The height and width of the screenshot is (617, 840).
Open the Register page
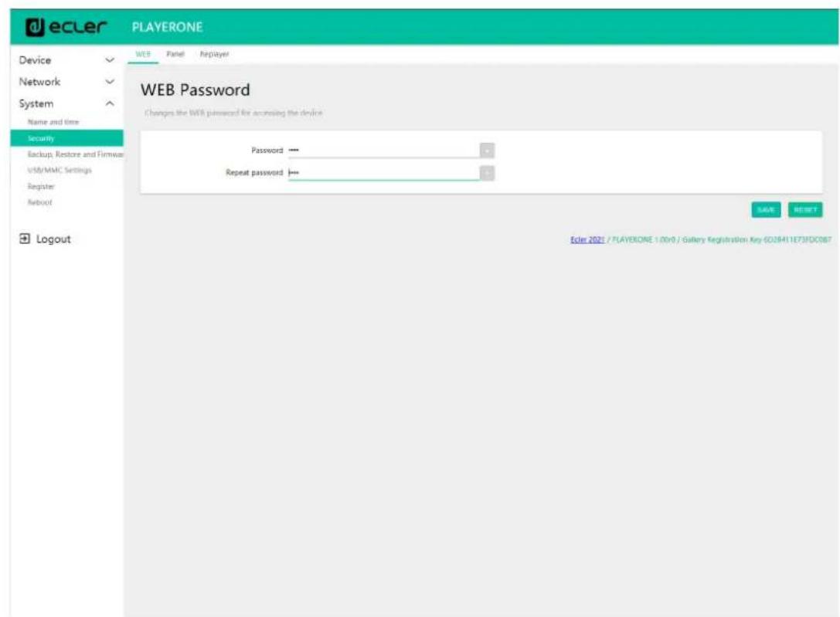41,186
